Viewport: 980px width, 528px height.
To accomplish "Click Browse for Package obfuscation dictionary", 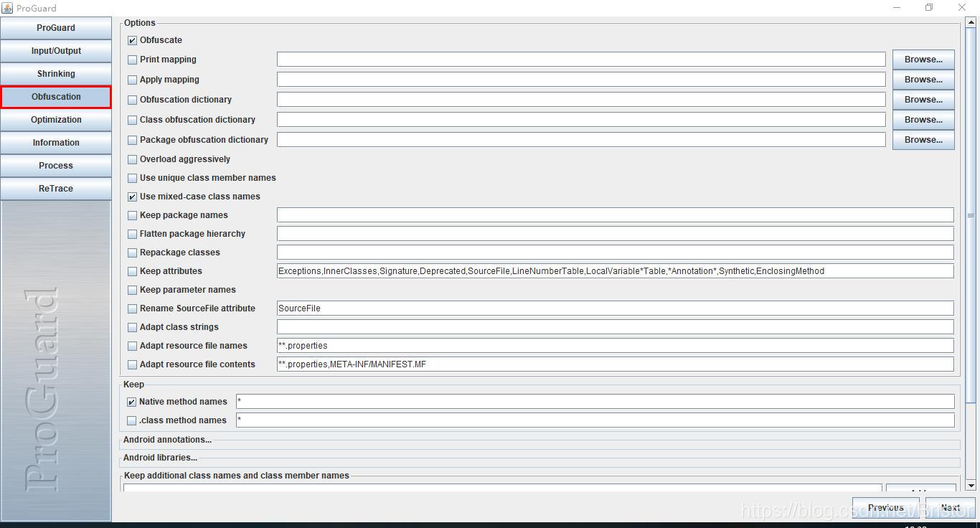I will (x=923, y=140).
